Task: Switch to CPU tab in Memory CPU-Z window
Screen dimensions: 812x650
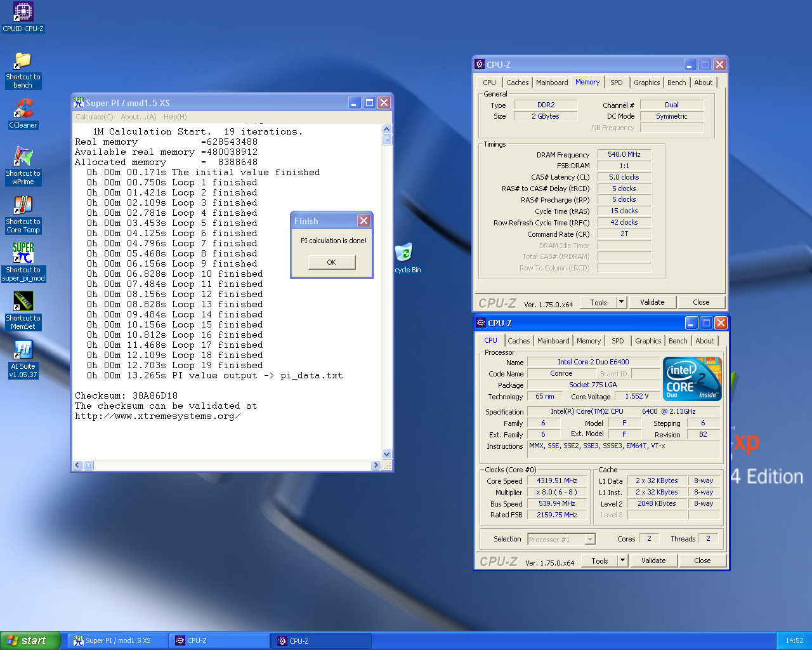Action: click(x=490, y=83)
